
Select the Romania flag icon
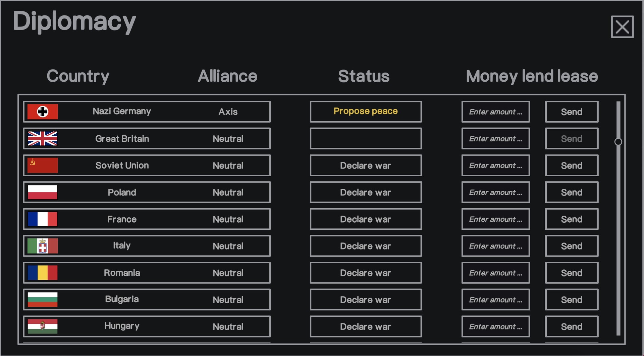coord(43,273)
